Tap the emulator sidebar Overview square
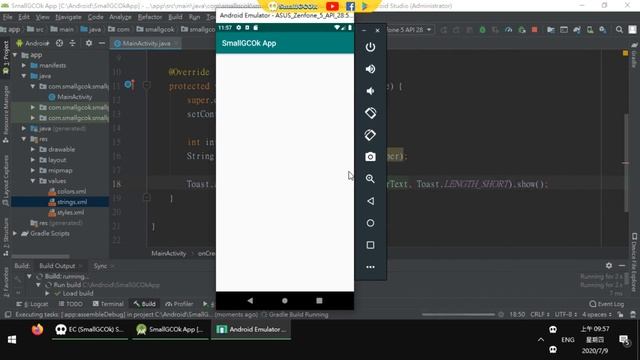Image resolution: width=640 pixels, height=360 pixels. (370, 245)
